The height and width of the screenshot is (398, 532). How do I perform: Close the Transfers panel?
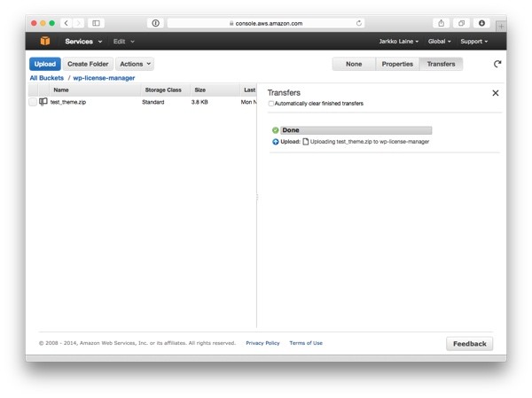point(496,93)
